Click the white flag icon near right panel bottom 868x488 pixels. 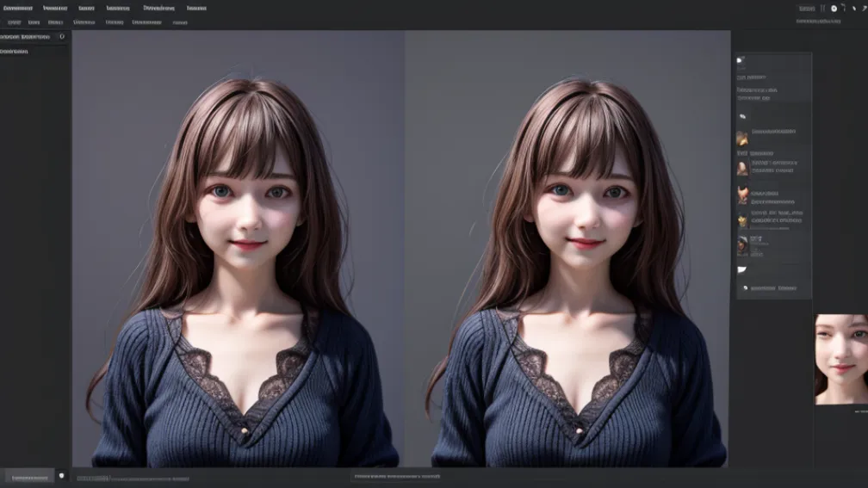click(x=741, y=269)
